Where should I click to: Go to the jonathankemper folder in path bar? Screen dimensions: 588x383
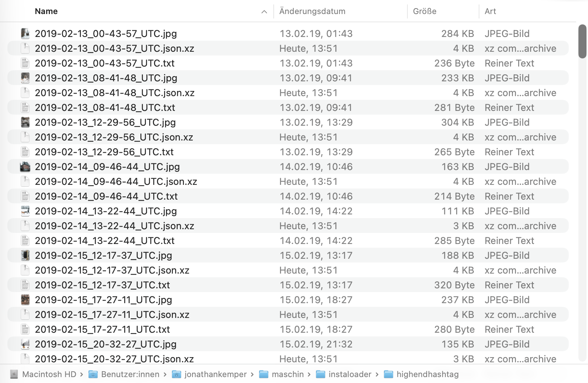point(215,374)
